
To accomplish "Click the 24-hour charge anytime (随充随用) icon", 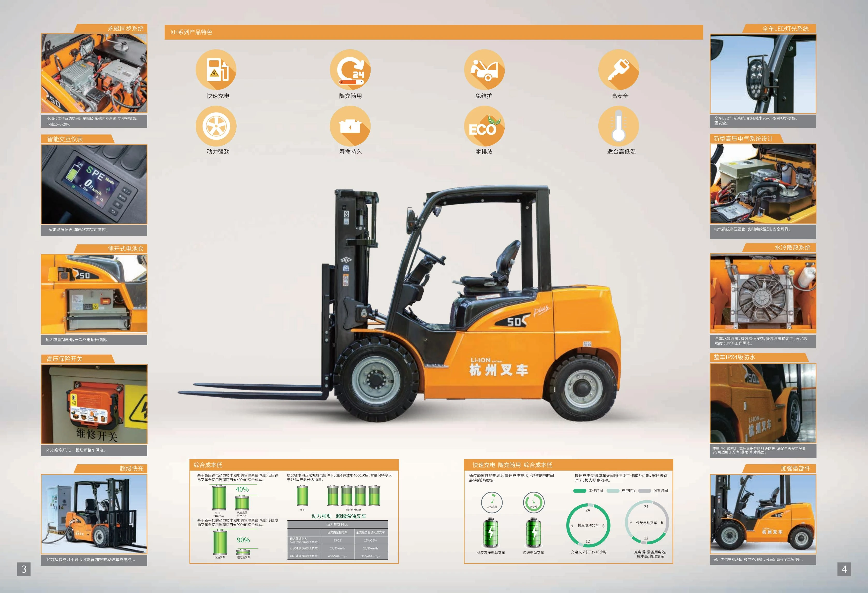I will coord(350,70).
